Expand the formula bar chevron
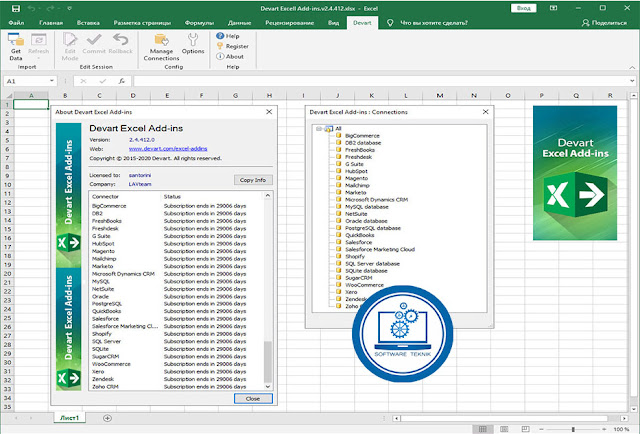Viewport: 640px width, 434px height. pos(632,81)
